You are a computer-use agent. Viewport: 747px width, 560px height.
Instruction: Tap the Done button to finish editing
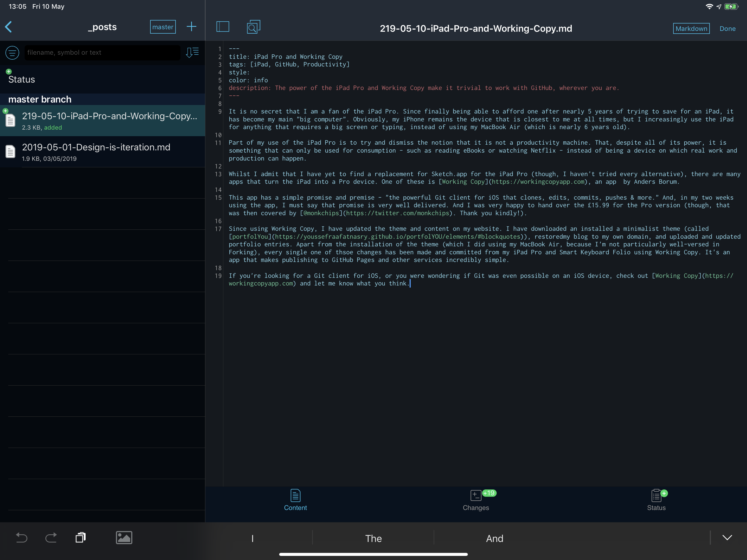point(728,28)
